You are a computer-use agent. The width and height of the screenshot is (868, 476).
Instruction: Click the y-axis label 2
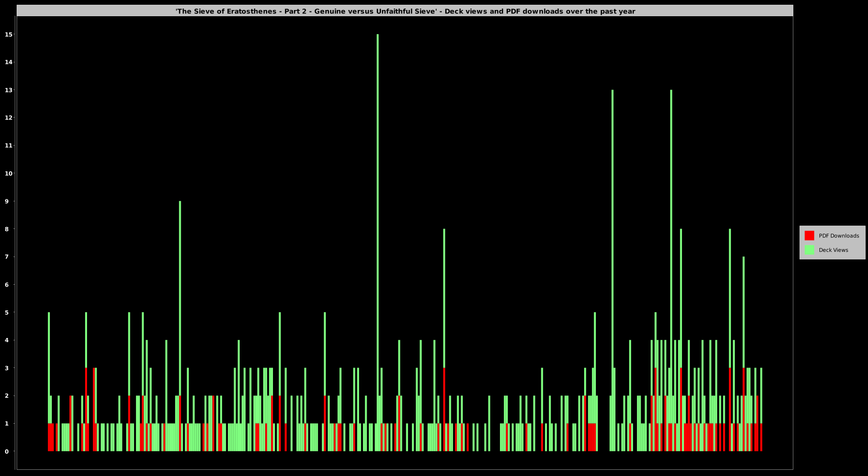point(7,396)
